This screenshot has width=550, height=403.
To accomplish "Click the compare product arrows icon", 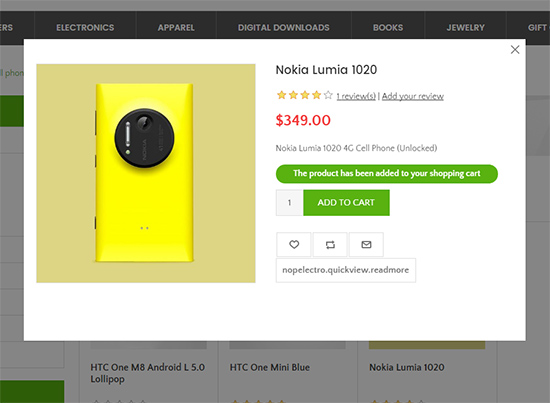I will (x=330, y=244).
